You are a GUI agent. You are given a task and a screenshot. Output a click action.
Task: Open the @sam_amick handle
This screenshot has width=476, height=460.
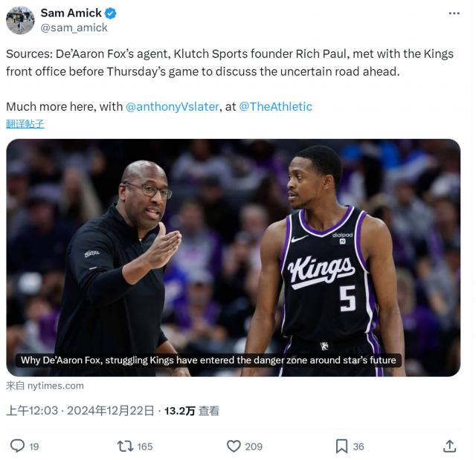click(74, 27)
